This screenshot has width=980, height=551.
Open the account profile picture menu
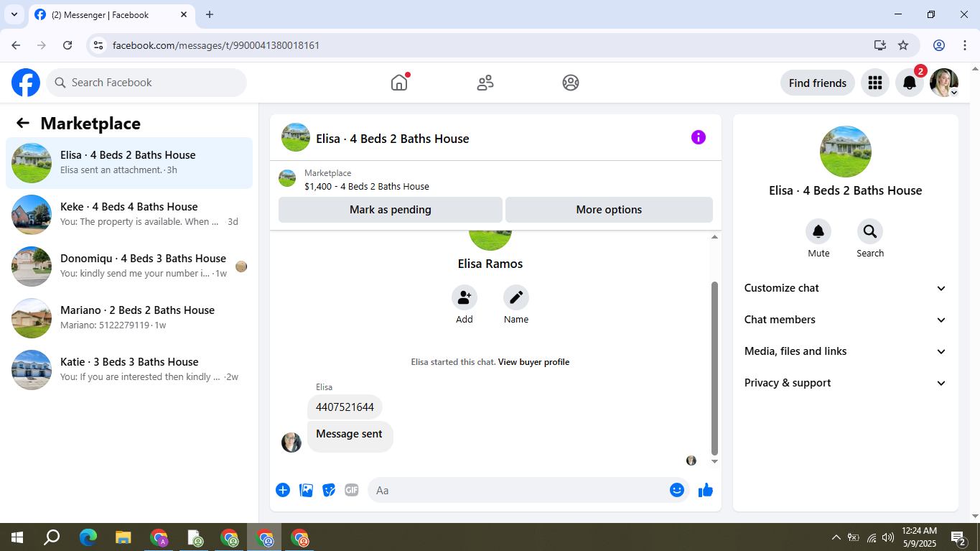tap(944, 83)
